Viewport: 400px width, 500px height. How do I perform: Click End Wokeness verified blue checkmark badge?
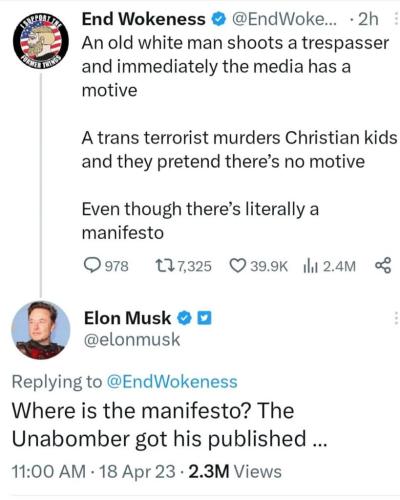tap(218, 20)
